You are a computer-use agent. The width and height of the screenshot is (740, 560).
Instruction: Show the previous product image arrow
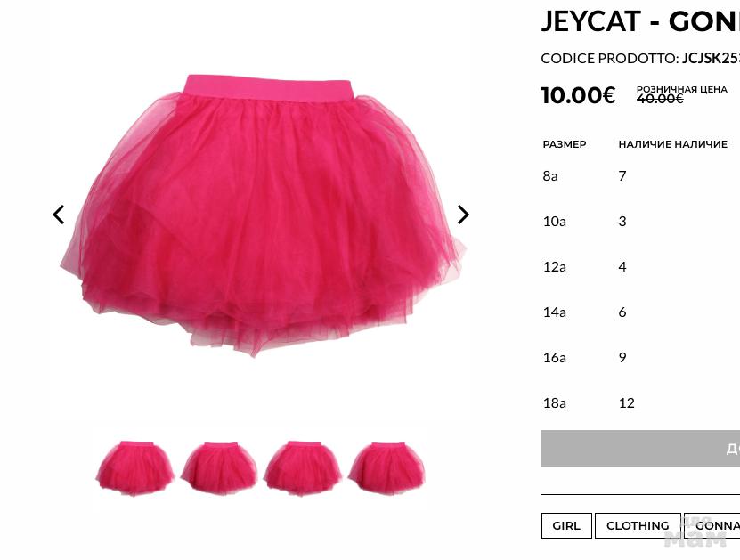point(59,215)
